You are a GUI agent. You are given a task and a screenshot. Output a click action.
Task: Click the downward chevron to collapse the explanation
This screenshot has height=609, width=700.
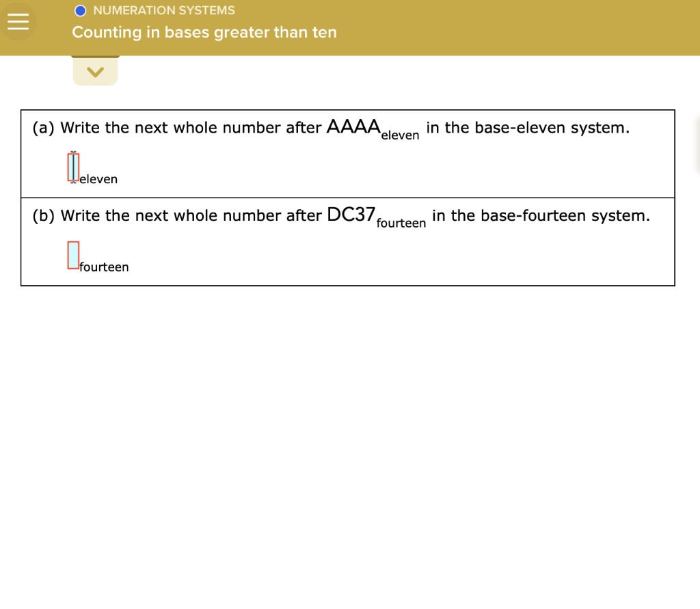tap(95, 70)
